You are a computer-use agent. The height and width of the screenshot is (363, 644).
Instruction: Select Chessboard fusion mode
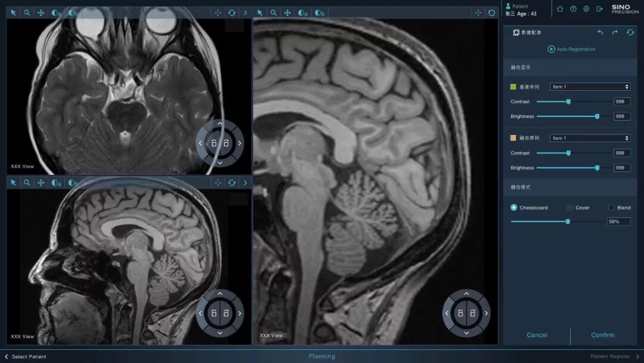tap(513, 208)
